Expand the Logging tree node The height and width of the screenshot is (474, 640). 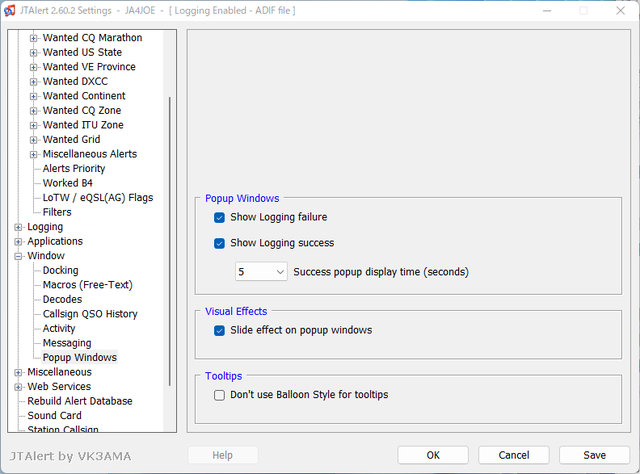18,227
